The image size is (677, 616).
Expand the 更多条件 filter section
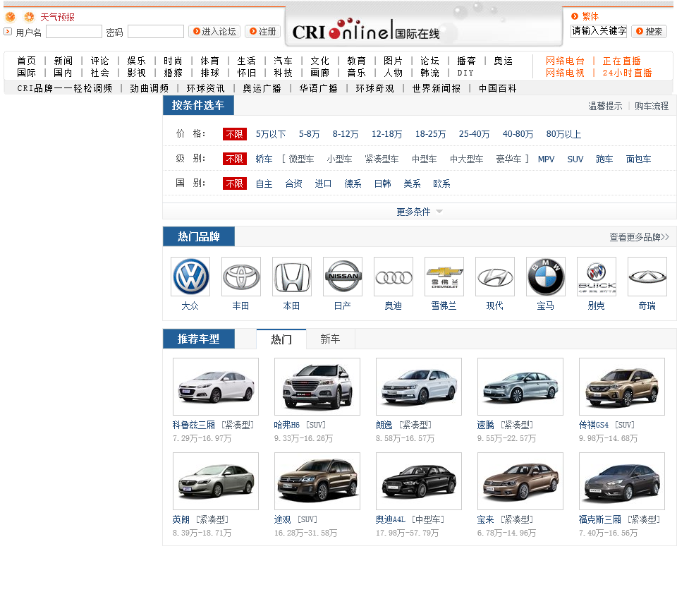pos(419,212)
